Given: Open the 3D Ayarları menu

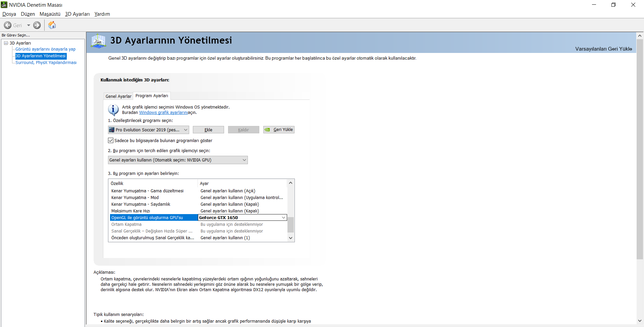Looking at the screenshot, I should pyautogui.click(x=77, y=14).
